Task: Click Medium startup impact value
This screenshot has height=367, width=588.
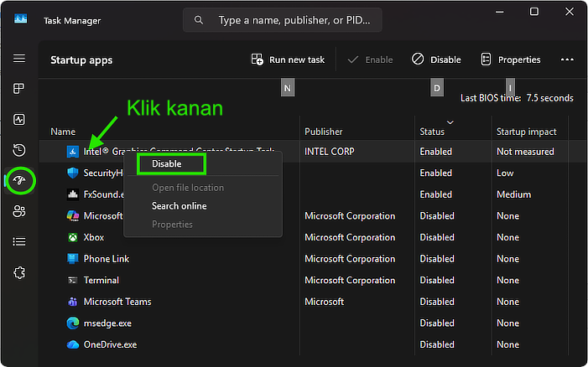Action: click(x=513, y=194)
